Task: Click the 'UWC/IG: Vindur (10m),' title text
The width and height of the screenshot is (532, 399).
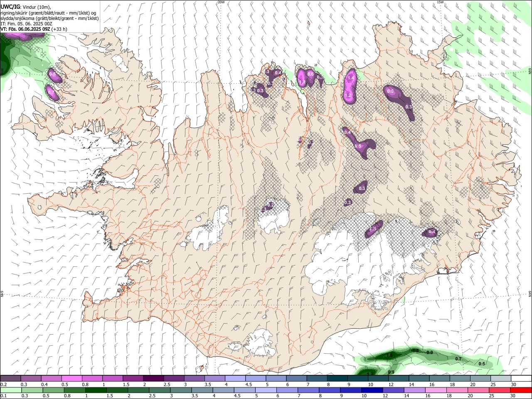Action: tap(26, 7)
